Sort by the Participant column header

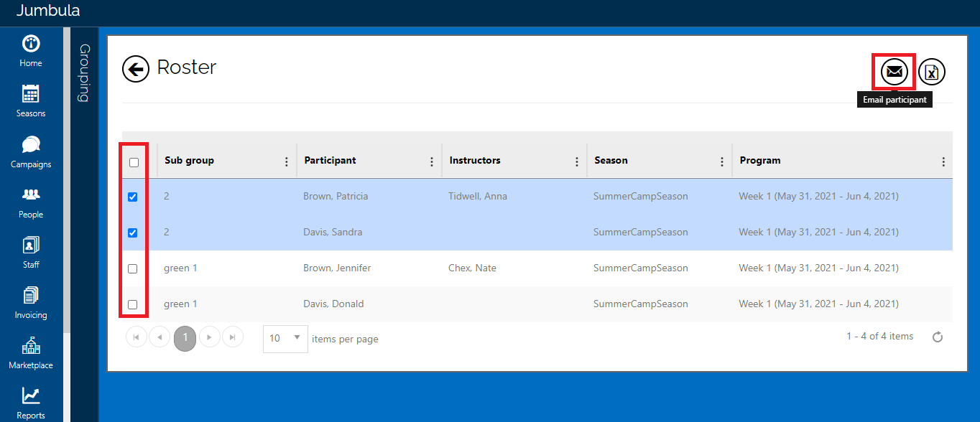[x=330, y=160]
